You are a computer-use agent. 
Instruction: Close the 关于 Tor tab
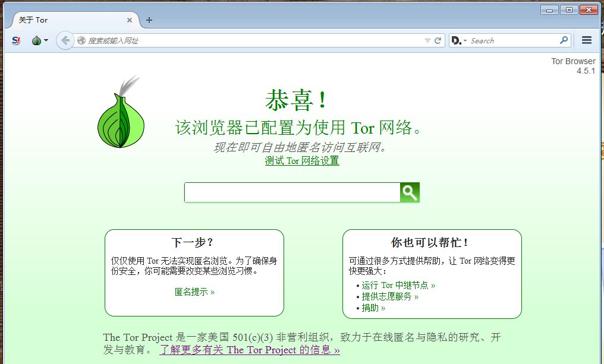click(130, 20)
